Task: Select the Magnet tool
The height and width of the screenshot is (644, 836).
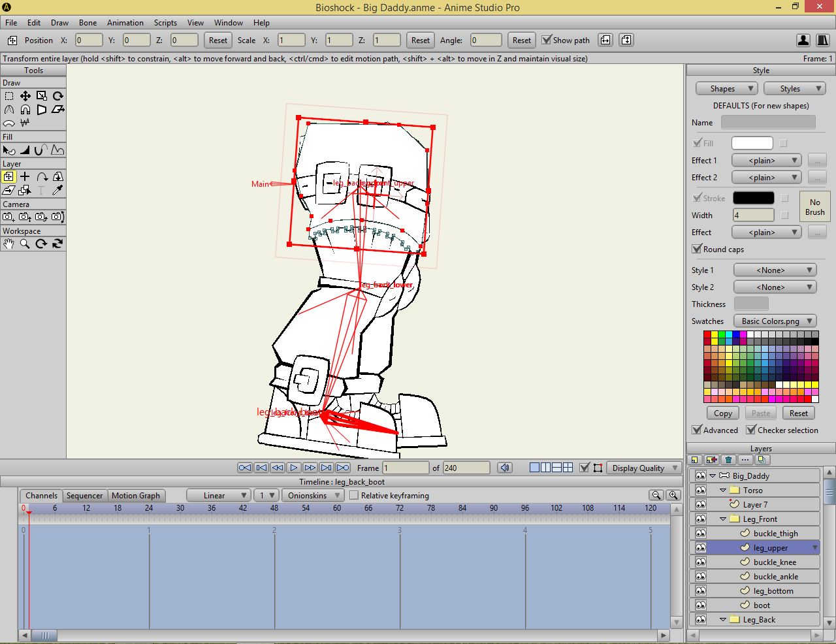Action: [x=25, y=110]
